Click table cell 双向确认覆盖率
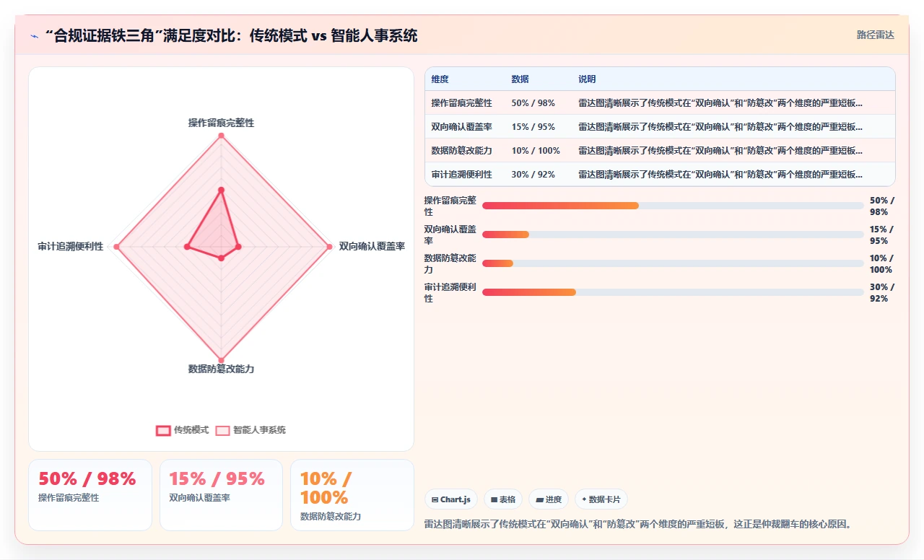924x560 pixels. tap(462, 127)
